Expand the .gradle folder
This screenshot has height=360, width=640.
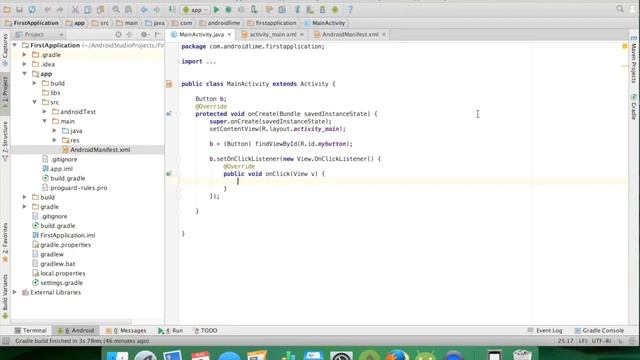(x=24, y=55)
